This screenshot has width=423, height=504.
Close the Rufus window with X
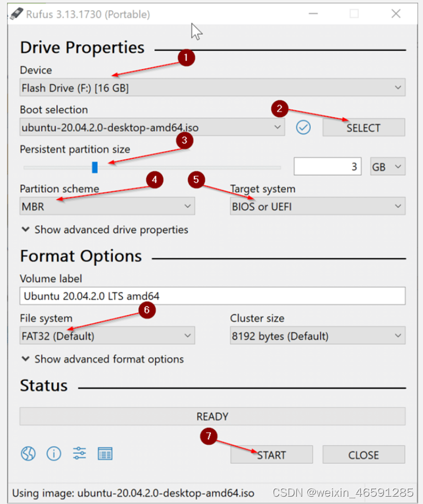pyautogui.click(x=396, y=14)
